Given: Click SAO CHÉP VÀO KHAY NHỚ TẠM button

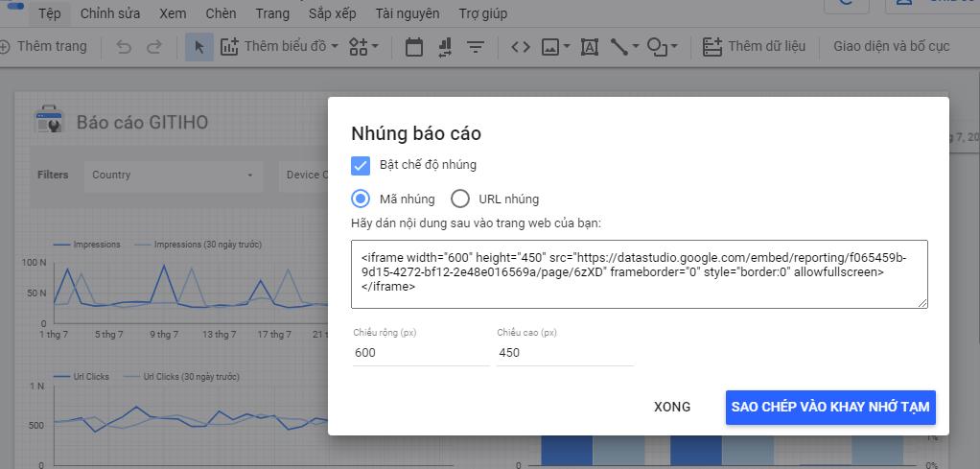Looking at the screenshot, I should (830, 407).
